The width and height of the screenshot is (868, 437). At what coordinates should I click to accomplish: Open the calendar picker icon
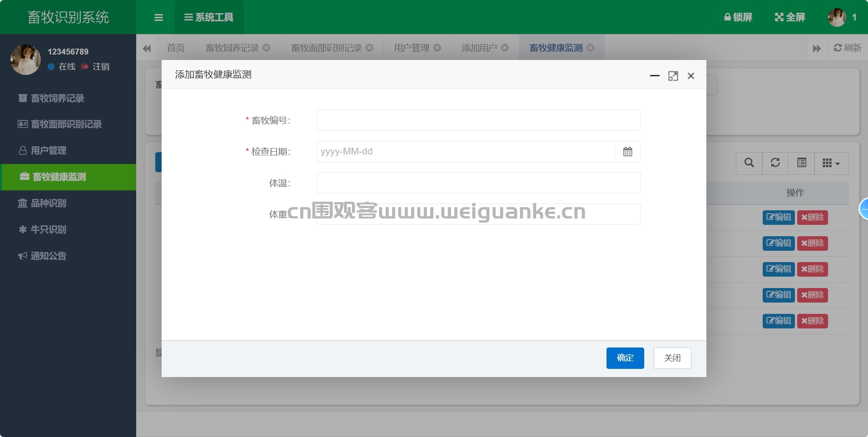click(x=628, y=152)
